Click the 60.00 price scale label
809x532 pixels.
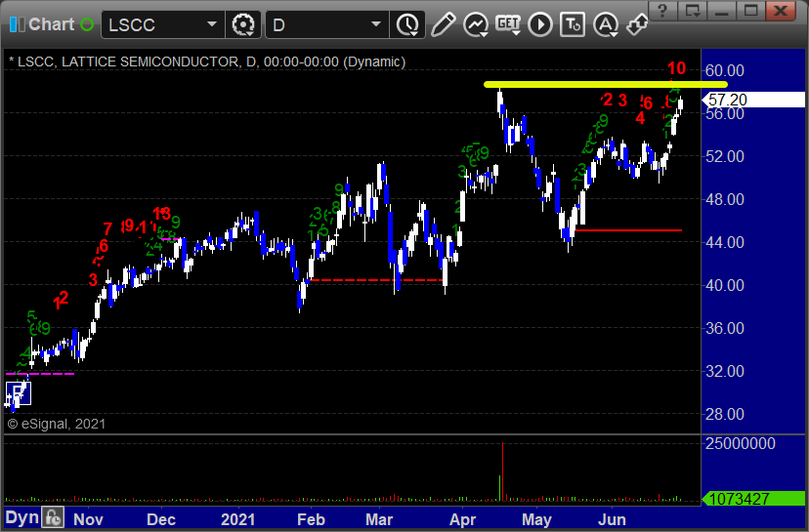(x=725, y=70)
